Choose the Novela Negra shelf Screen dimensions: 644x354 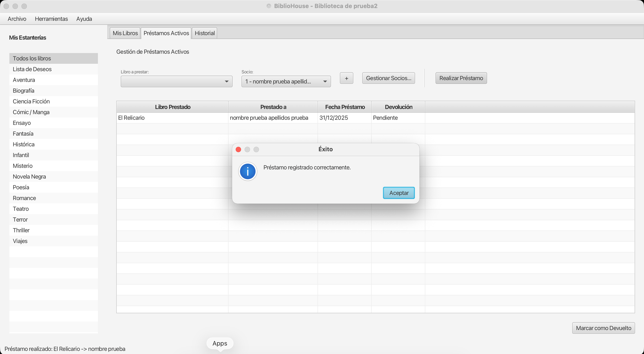pos(29,177)
